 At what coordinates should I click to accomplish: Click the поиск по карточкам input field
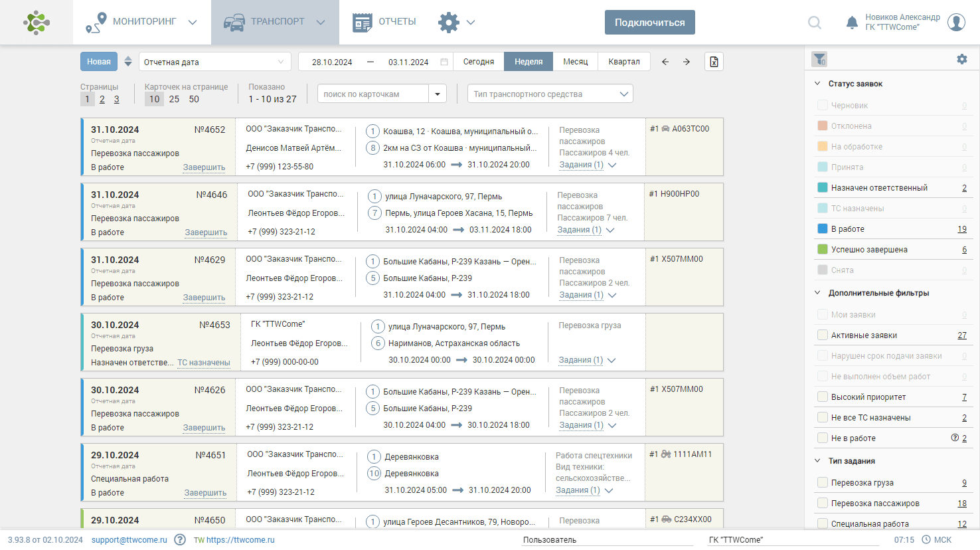(373, 94)
